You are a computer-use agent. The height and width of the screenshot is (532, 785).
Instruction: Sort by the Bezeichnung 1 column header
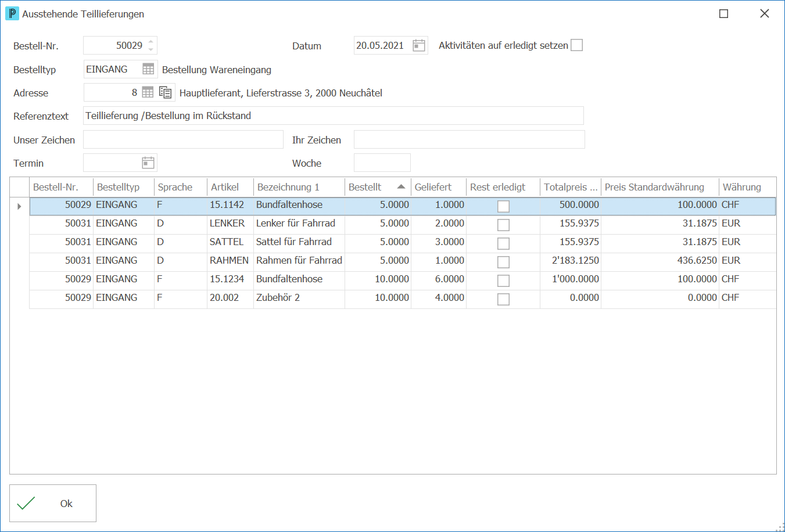click(299, 187)
